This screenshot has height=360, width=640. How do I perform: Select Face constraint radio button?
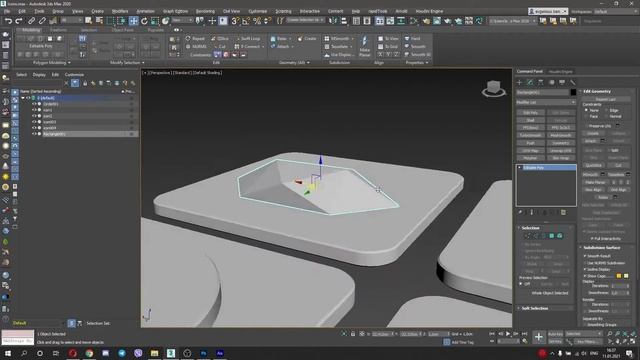[x=587, y=116]
